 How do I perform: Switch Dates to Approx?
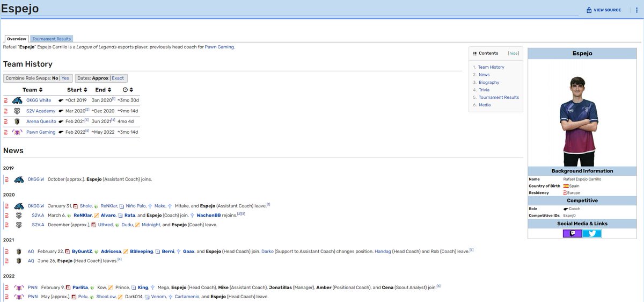101,78
